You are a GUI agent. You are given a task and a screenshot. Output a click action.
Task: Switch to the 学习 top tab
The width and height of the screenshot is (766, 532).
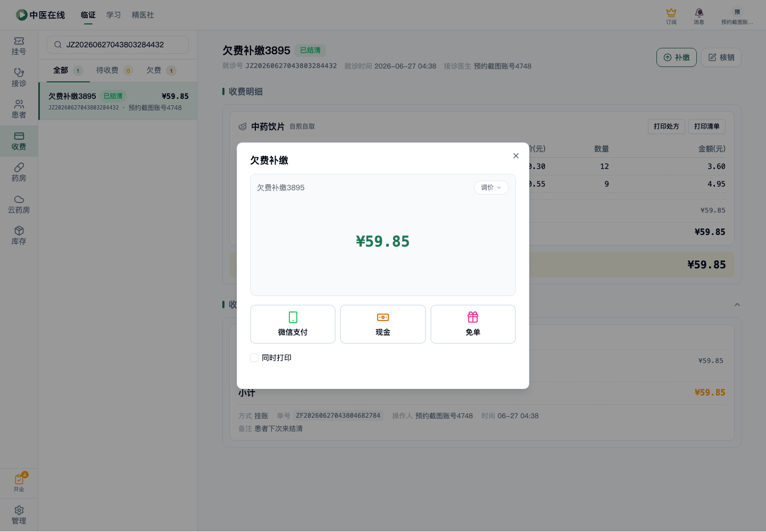click(x=114, y=15)
